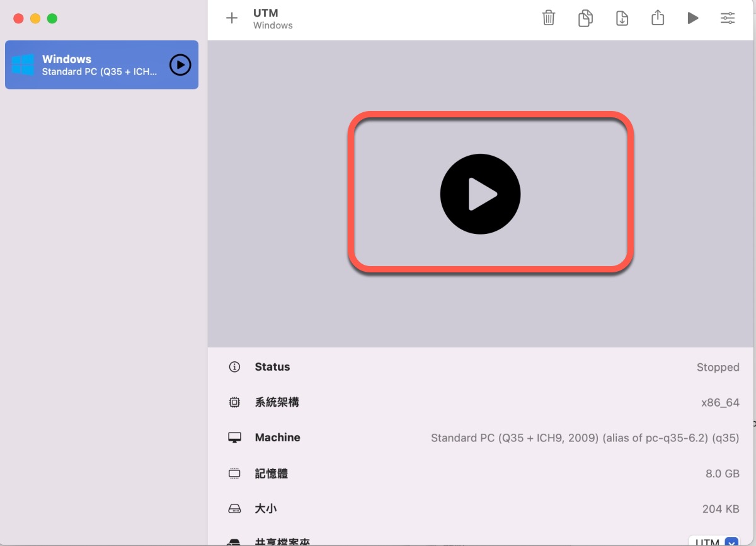Click the large central play button
The image size is (756, 546).
[x=480, y=194]
